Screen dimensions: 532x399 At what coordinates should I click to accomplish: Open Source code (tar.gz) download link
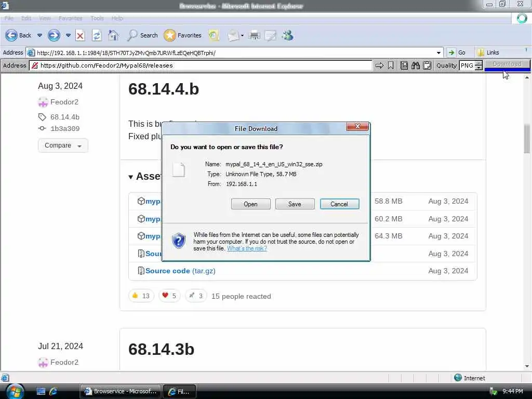point(180,271)
